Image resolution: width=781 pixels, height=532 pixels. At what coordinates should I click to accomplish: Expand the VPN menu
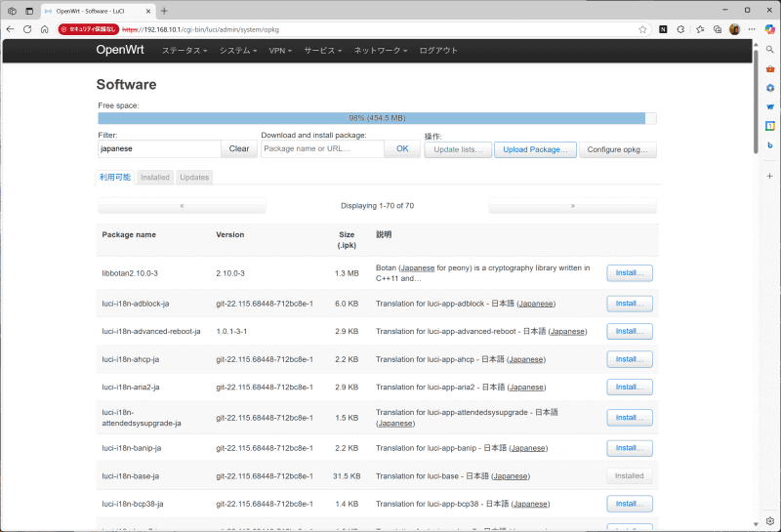(x=280, y=51)
